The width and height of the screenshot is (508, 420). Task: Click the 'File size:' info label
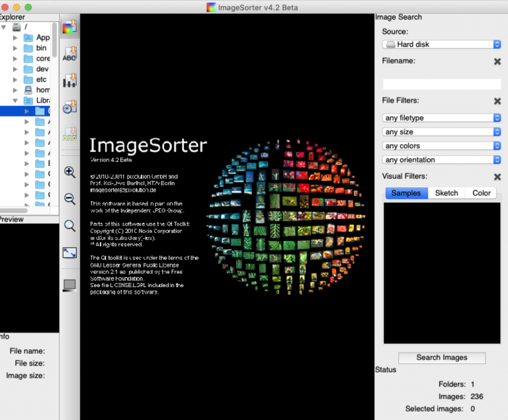pyautogui.click(x=30, y=363)
